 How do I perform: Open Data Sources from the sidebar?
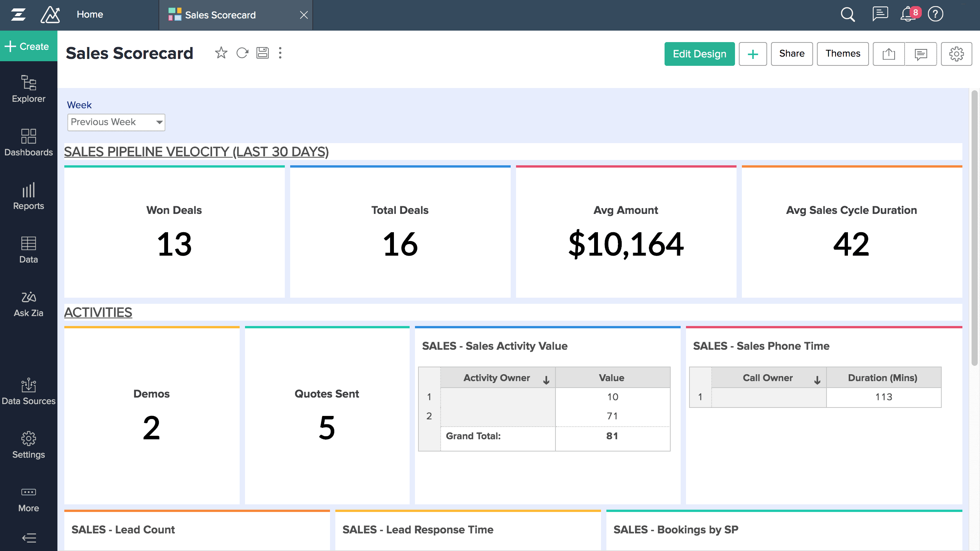pyautogui.click(x=29, y=391)
